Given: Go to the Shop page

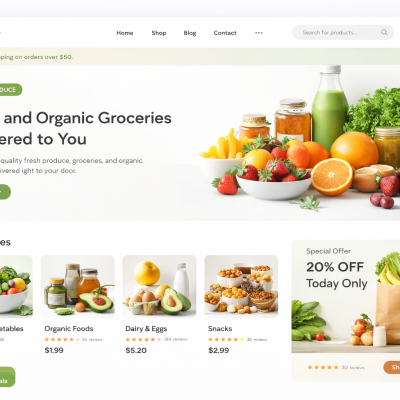Looking at the screenshot, I should pos(159,33).
